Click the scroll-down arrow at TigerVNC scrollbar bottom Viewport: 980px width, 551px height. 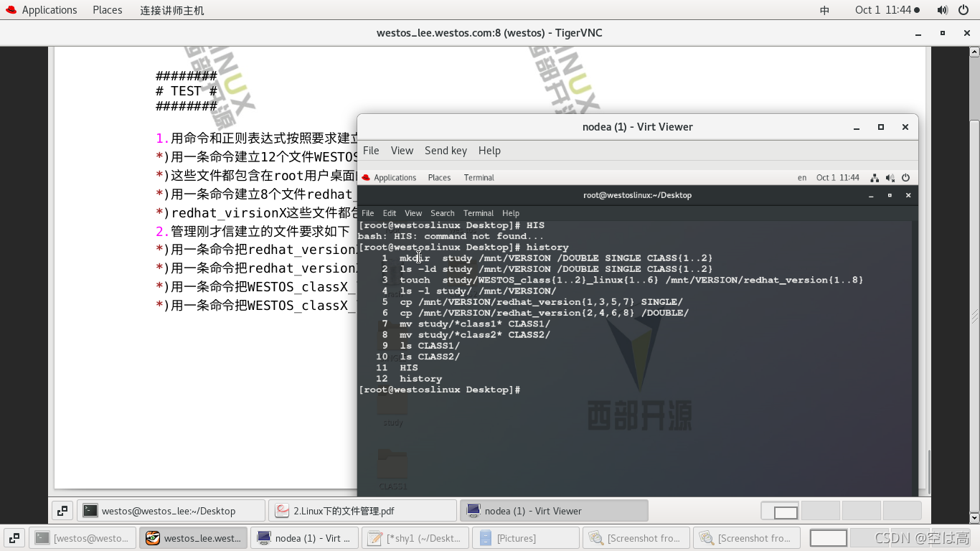tap(974, 517)
